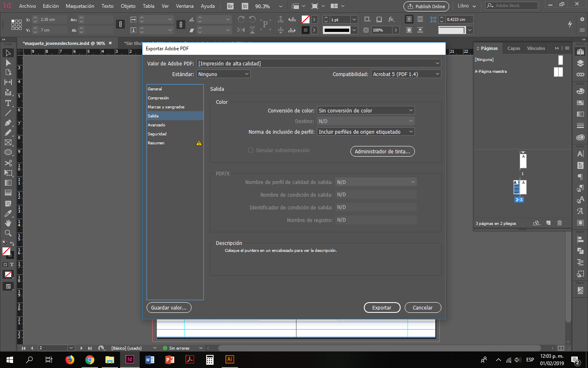Open Adobe Bridge from Br icon

click(x=230, y=6)
